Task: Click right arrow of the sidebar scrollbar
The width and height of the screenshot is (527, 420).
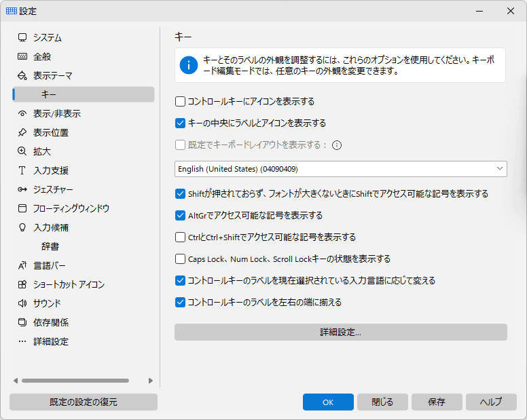Action: [x=151, y=381]
